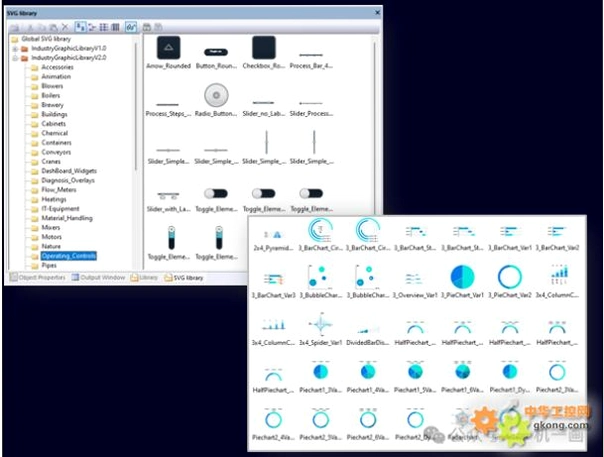Select IndustryGraphicLibraryV2.0 in the tree
Viewport: 604px width, 457px height.
(69, 58)
